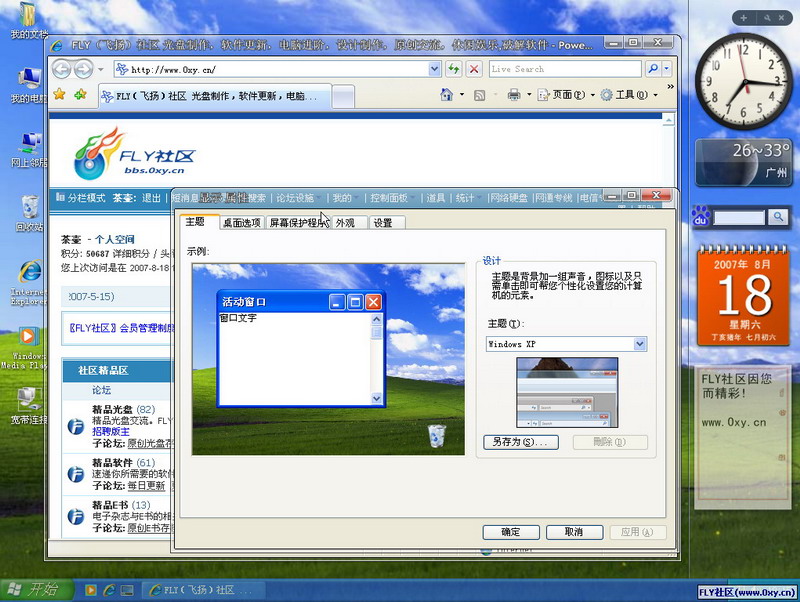The width and height of the screenshot is (800, 602).
Task: Click the 另存为(S)... button
Action: click(520, 442)
